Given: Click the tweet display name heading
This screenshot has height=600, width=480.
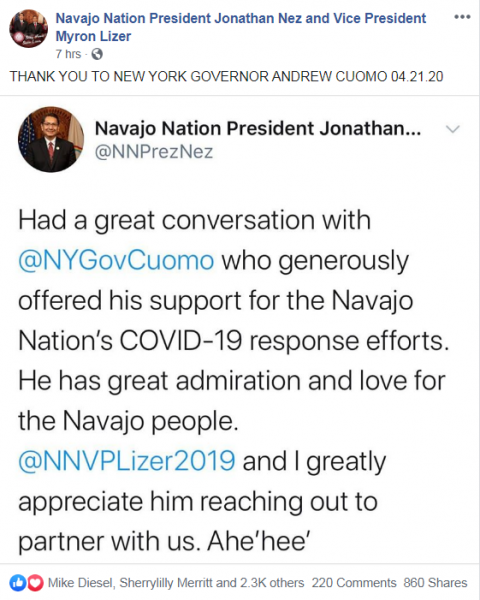Looking at the screenshot, I should (x=258, y=129).
